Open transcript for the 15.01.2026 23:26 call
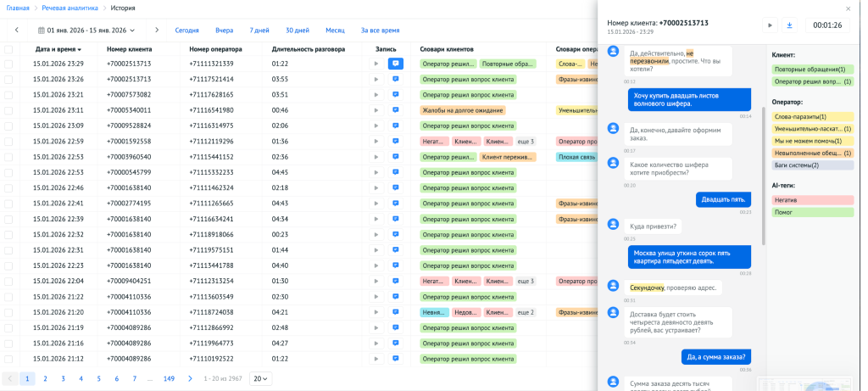The height and width of the screenshot is (391, 868). point(395,79)
